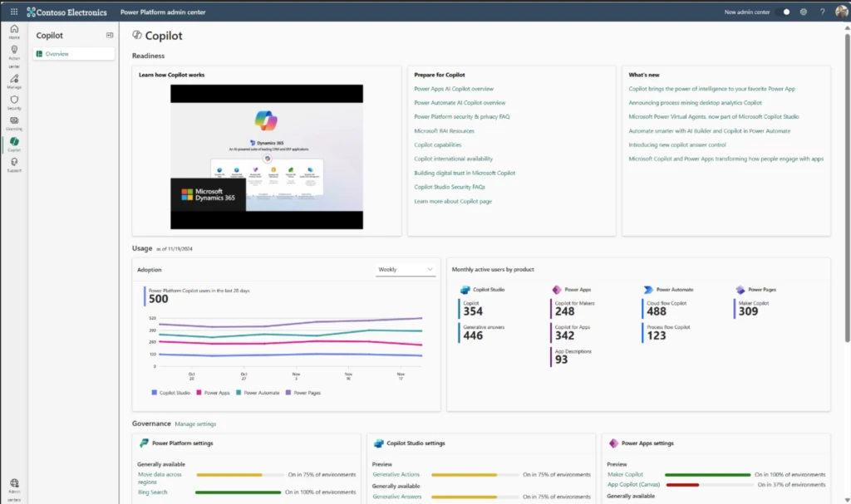Open the Copilot capabilities link
This screenshot has width=851, height=504.
pos(440,144)
